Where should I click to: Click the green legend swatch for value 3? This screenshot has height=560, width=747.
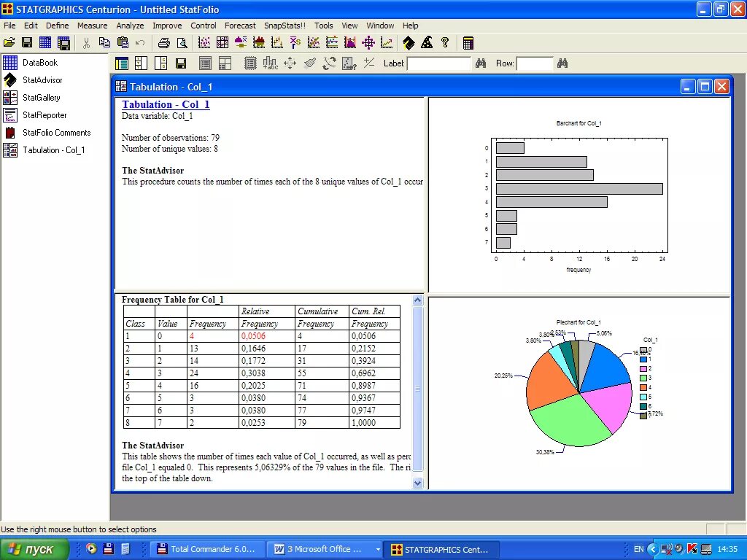pyautogui.click(x=643, y=378)
